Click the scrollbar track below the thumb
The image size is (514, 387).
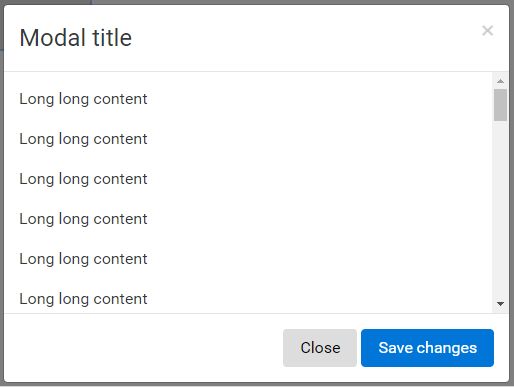(x=500, y=208)
